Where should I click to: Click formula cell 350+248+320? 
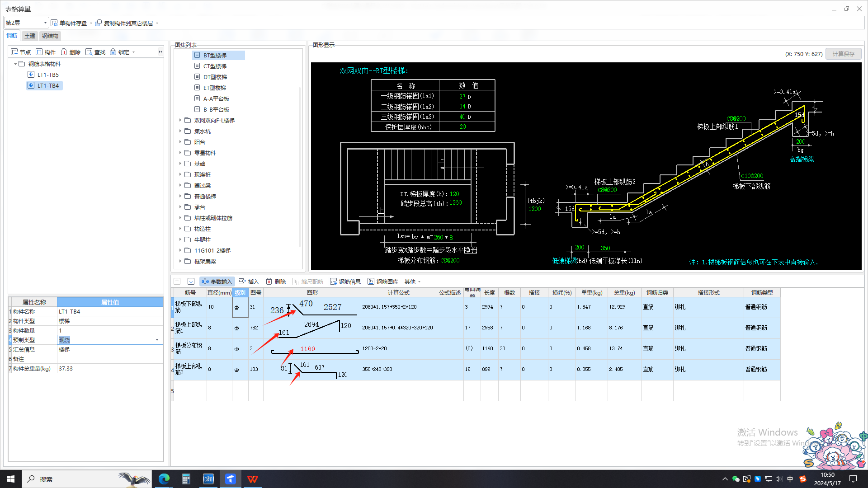[398, 369]
